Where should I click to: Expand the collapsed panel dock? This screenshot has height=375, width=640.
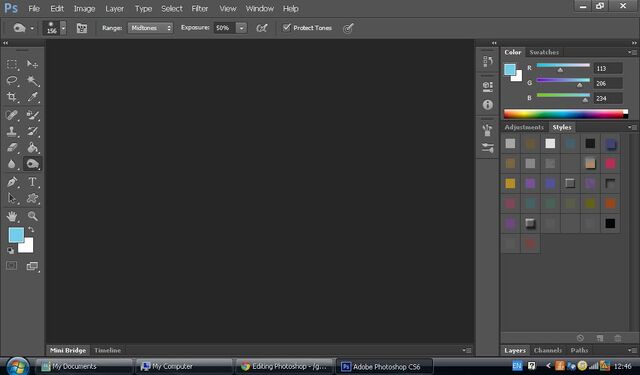494,43
